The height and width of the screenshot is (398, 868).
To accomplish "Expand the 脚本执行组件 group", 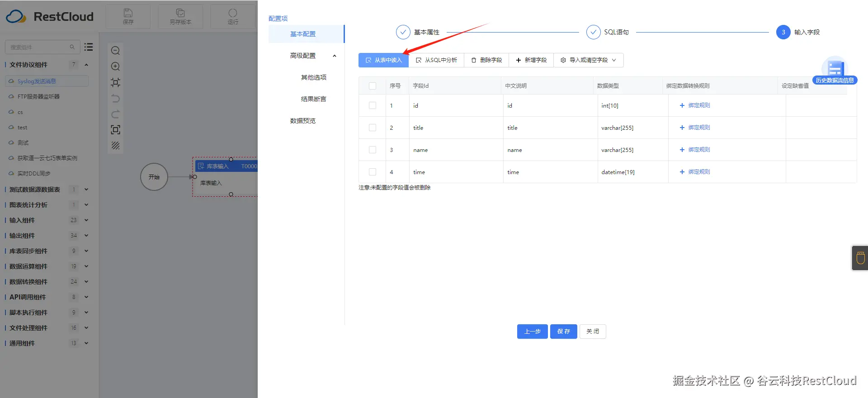I will [x=86, y=313].
